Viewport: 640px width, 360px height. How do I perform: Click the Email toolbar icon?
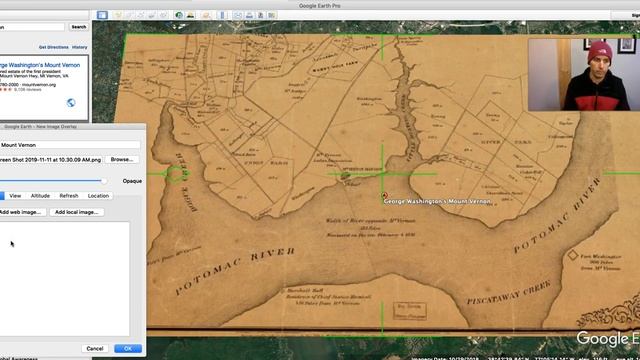tap(238, 15)
